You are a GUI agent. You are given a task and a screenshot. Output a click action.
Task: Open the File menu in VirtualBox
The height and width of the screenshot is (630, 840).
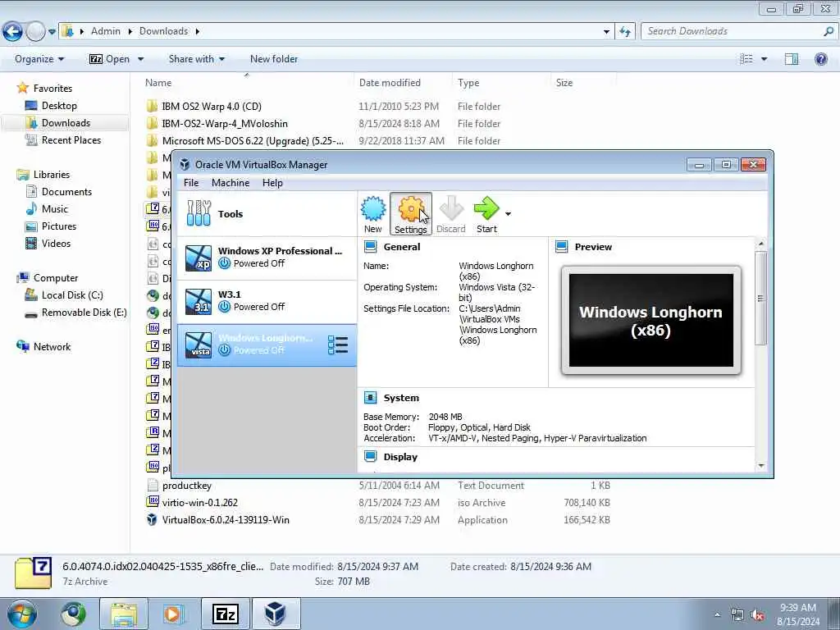pyautogui.click(x=191, y=183)
